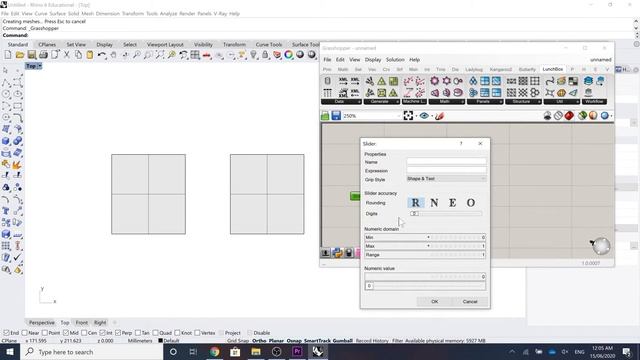Select E rounding in Slider accuracy

click(x=453, y=203)
